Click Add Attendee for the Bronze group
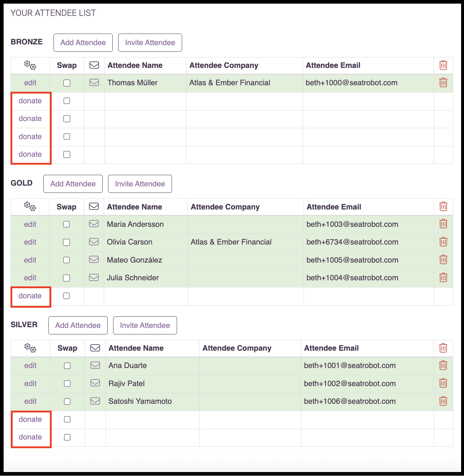Screen dimensions: 464x476 click(83, 43)
